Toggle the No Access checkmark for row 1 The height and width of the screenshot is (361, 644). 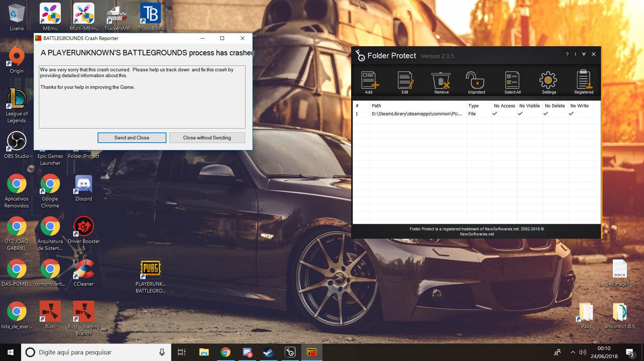(x=495, y=114)
